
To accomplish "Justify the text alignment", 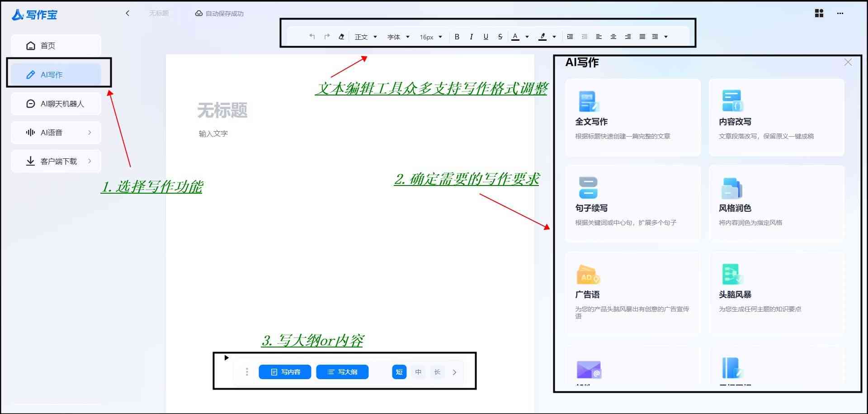I will pyautogui.click(x=642, y=37).
